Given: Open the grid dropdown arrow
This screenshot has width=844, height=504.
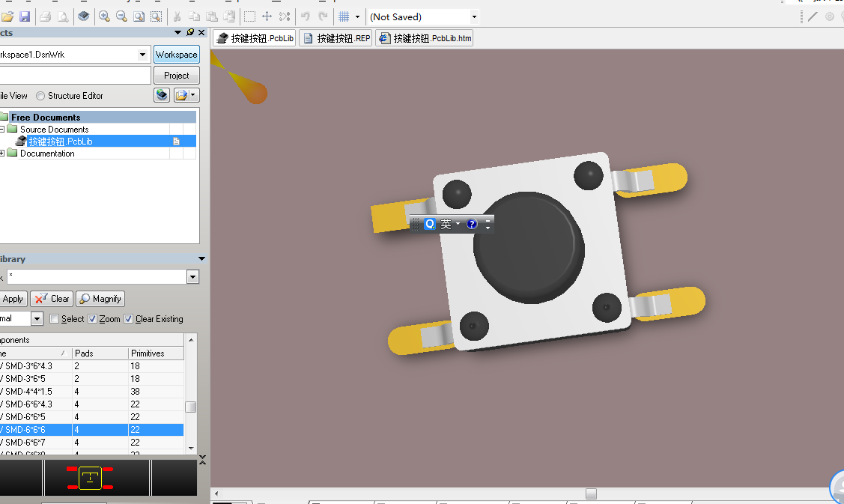Looking at the screenshot, I should pyautogui.click(x=357, y=16).
